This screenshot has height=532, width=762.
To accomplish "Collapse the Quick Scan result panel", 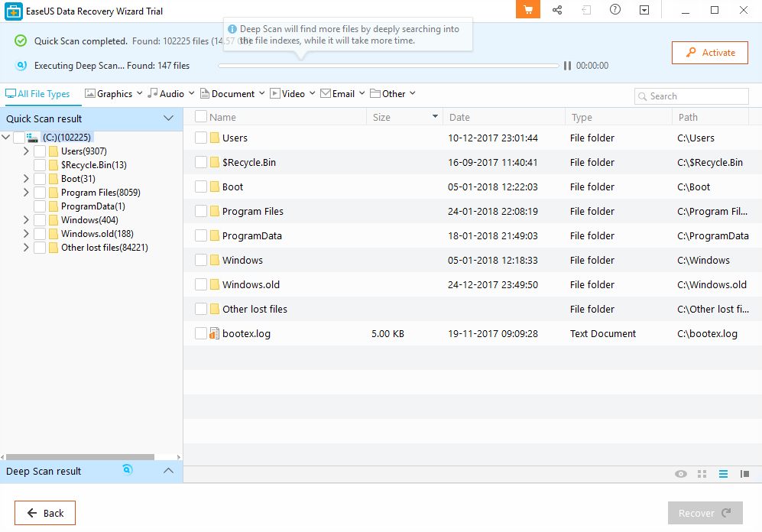I will pos(168,118).
